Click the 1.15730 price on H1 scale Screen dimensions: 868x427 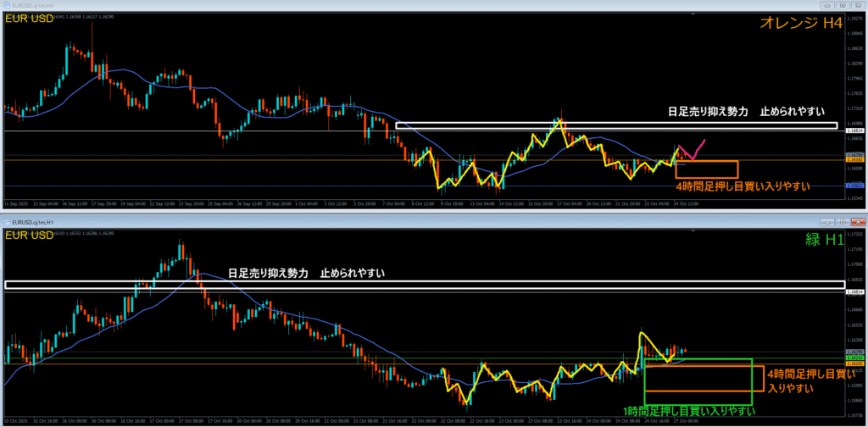(x=856, y=415)
